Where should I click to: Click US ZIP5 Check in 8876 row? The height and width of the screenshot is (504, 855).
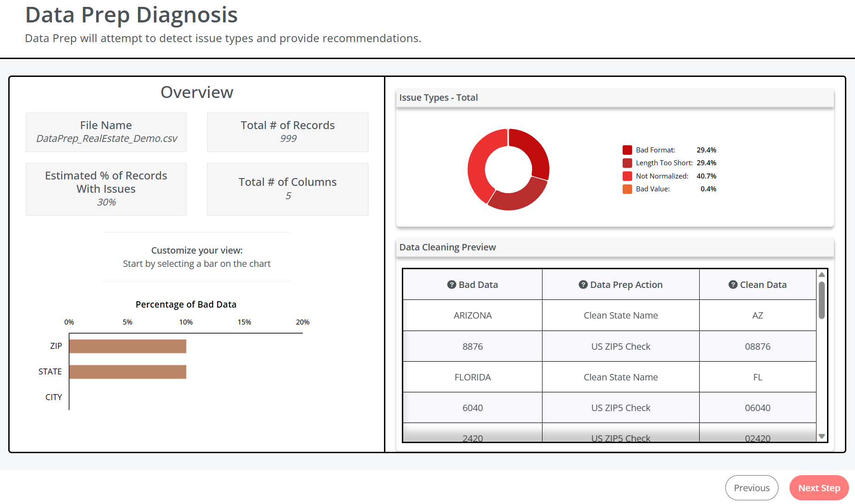pyautogui.click(x=621, y=347)
